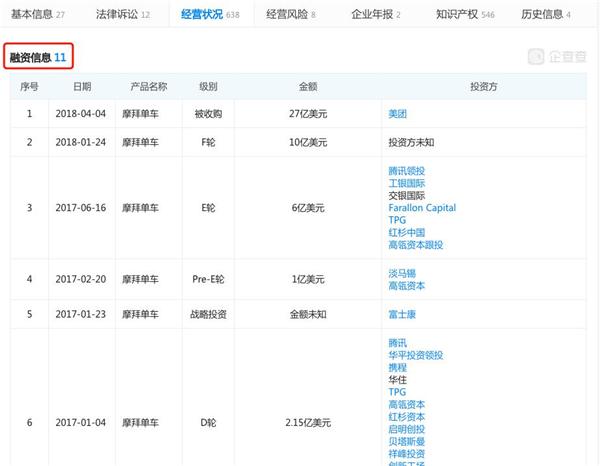Follow the 携程 investor link
Viewport: 600px width, 466px height.
point(398,367)
